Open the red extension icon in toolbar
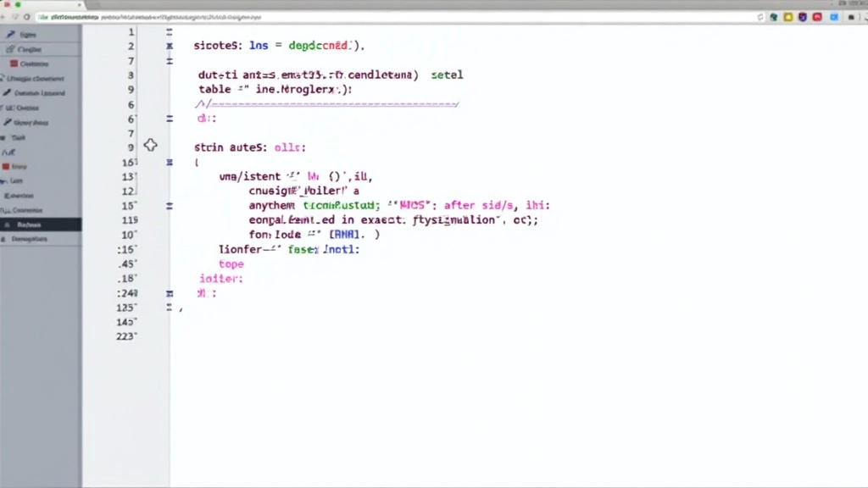 click(x=817, y=16)
